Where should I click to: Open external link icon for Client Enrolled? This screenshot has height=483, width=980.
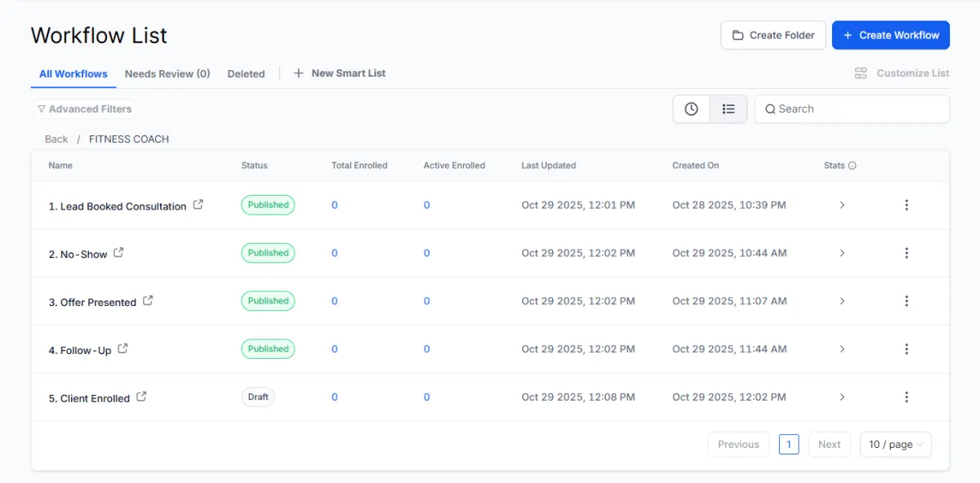(x=141, y=397)
